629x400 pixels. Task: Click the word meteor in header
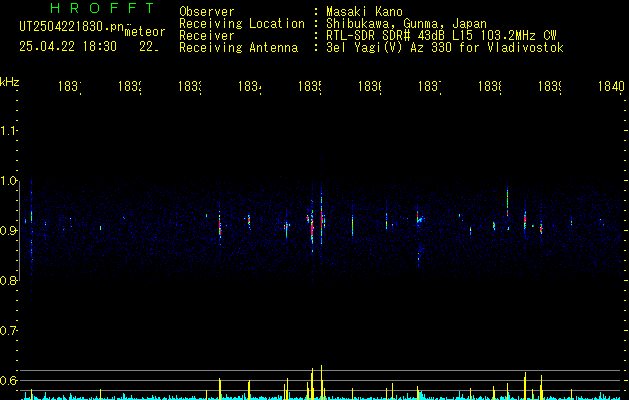[145, 32]
